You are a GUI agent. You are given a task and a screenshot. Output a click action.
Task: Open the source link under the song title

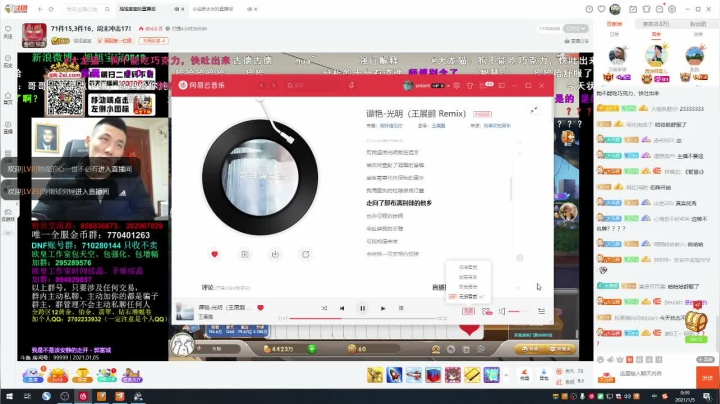coord(497,126)
